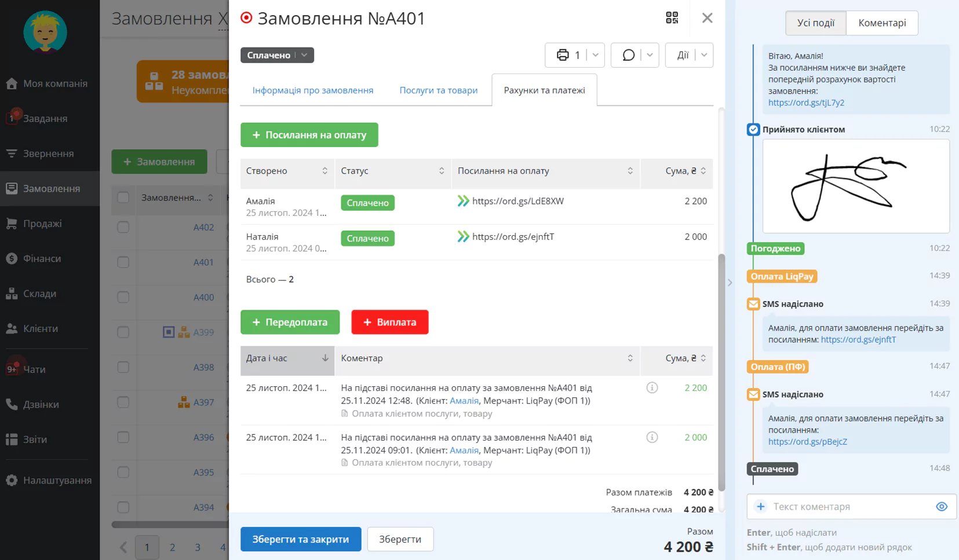Open Звернення in sidebar
The width and height of the screenshot is (959, 560).
point(50,153)
